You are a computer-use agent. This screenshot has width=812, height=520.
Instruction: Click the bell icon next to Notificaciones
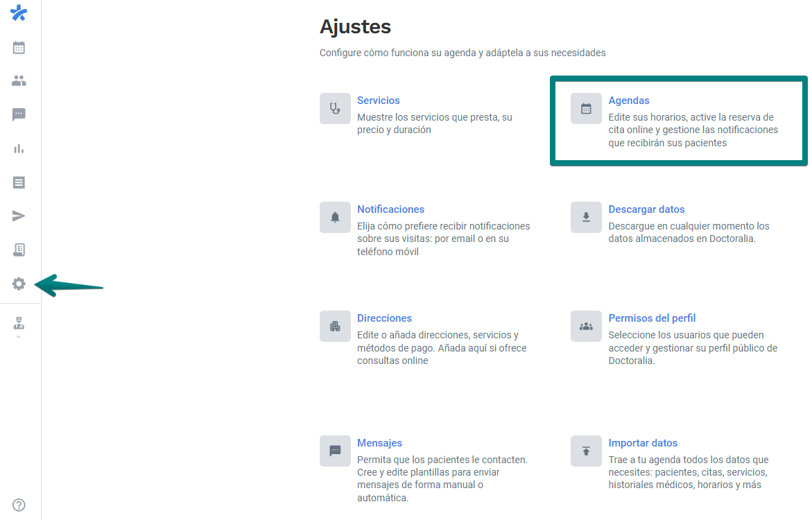335,217
